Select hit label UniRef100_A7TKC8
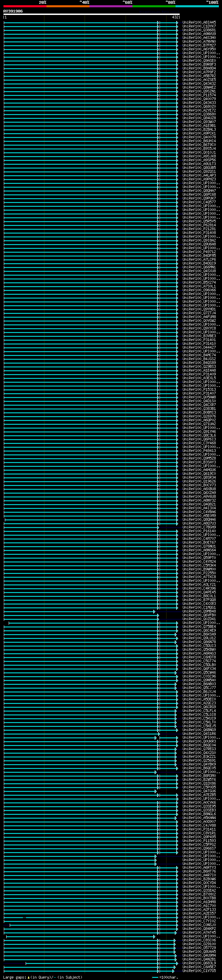This screenshot has width=222, height=980. pyautogui.click(x=199, y=577)
